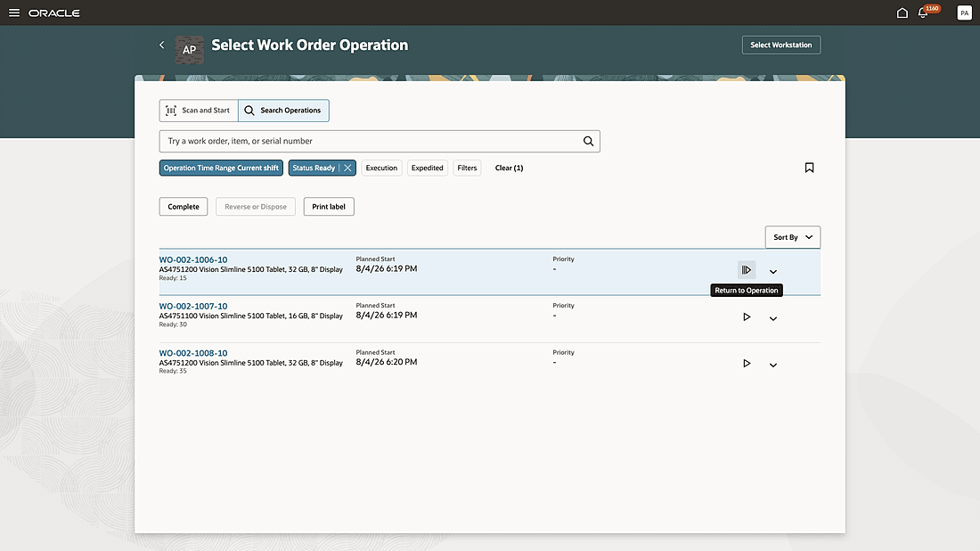Click 'Ready: 15' text in first row
The width and height of the screenshot is (980, 551).
[173, 277]
